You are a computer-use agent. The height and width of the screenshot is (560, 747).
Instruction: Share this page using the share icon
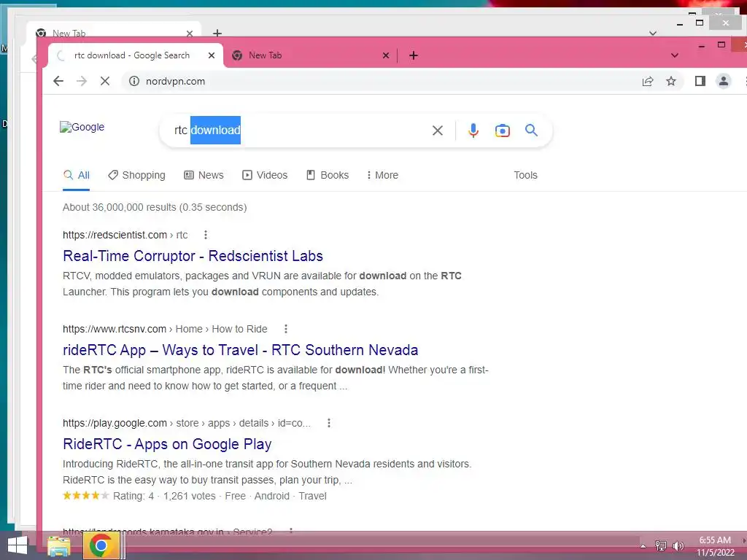coord(648,81)
